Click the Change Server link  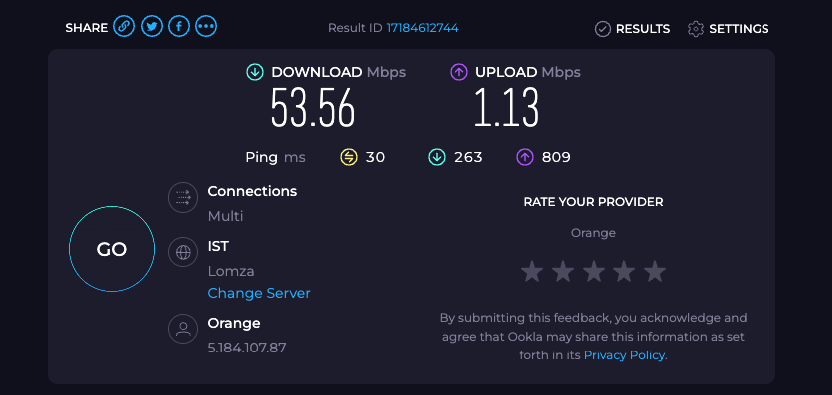click(x=259, y=293)
